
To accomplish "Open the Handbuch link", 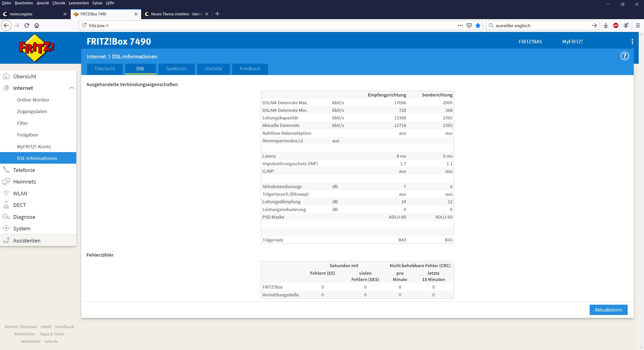I will pyautogui.click(x=65, y=327).
